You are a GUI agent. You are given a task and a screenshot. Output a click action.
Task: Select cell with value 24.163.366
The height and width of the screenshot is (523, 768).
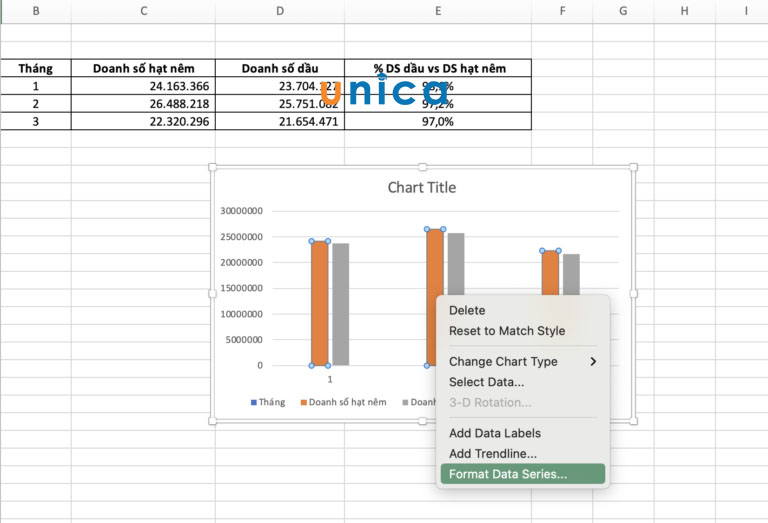tap(144, 86)
